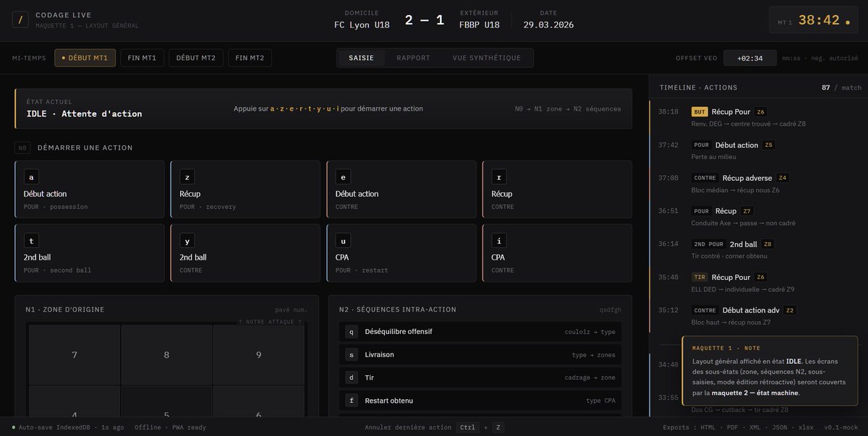Viewport: 868px width, 436px height.
Task: Open the 37:42 Début action timeline entry
Action: (x=758, y=150)
